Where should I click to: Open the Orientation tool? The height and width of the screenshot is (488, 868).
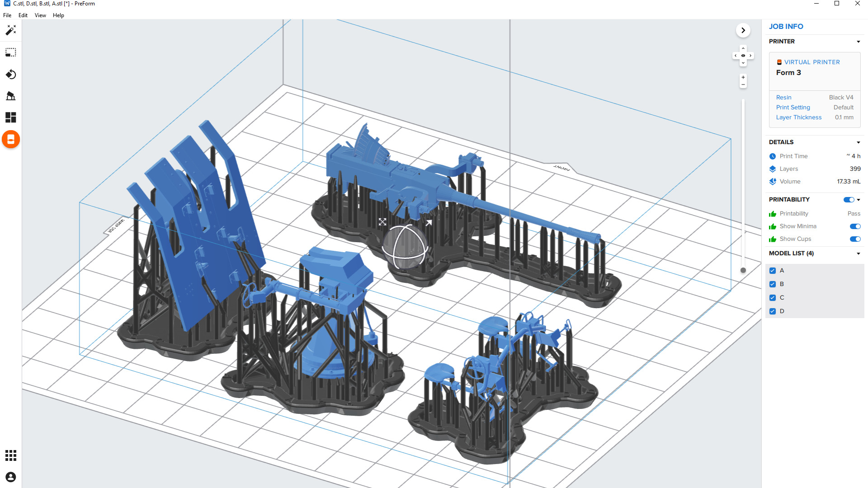click(11, 74)
